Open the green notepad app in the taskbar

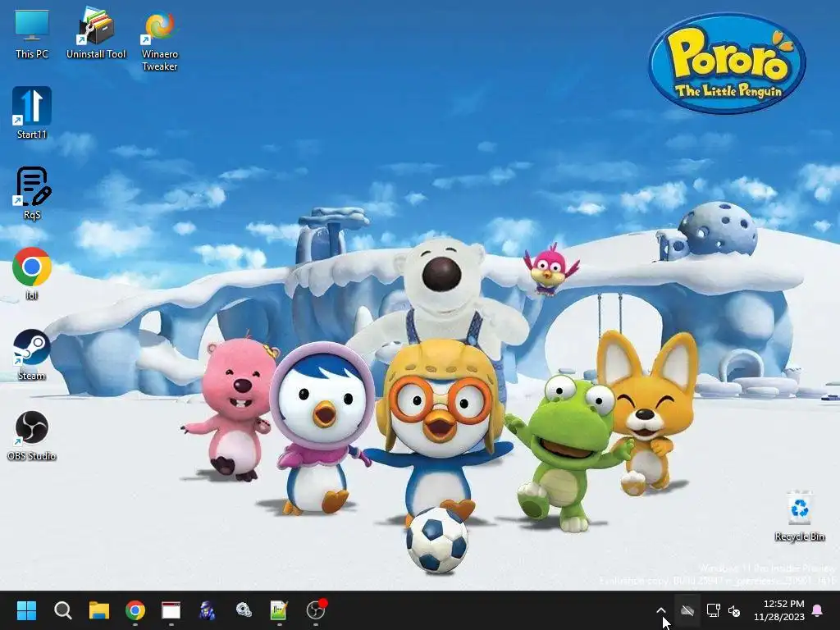click(279, 610)
